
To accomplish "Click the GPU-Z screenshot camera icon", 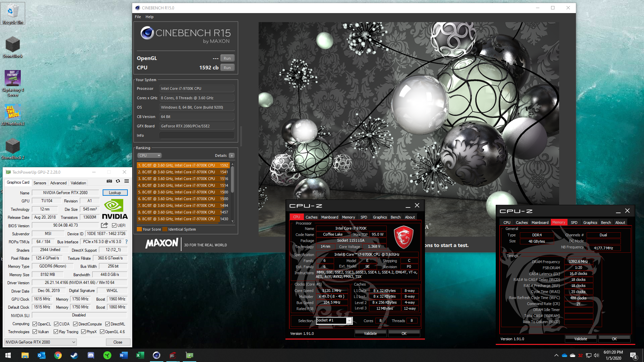I will [109, 181].
